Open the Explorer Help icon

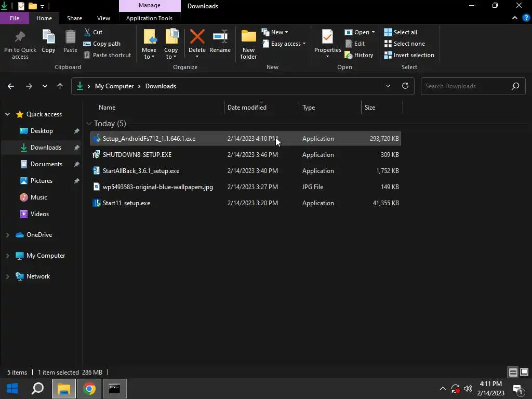(526, 18)
